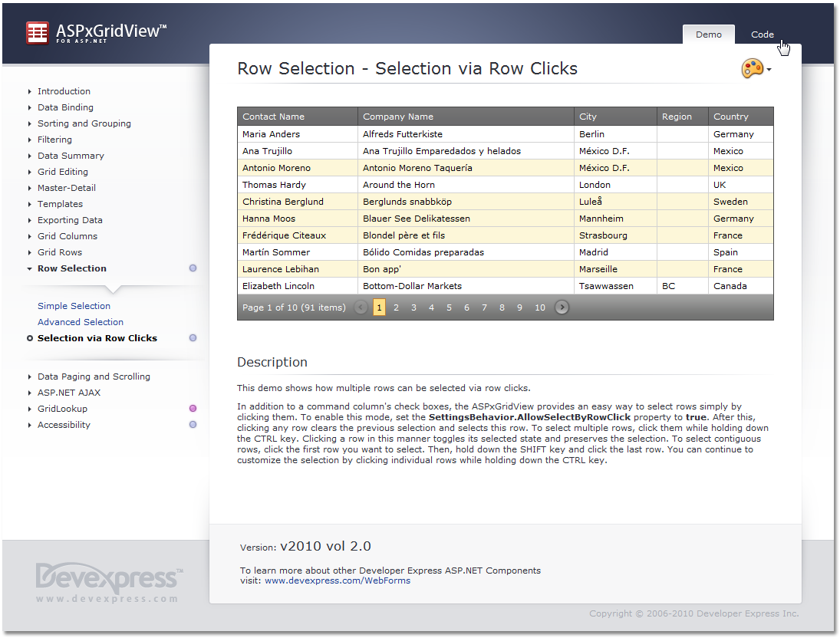Click the DevExpress footer logo

click(x=108, y=580)
